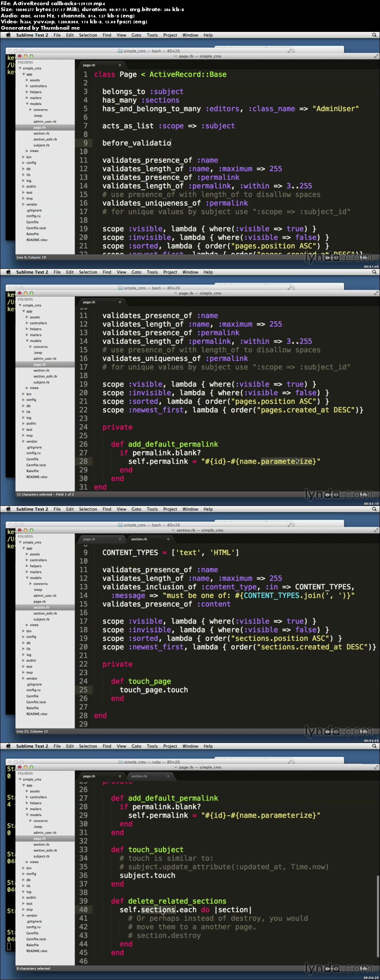Click 'subject.touch' on line 36

(147, 875)
